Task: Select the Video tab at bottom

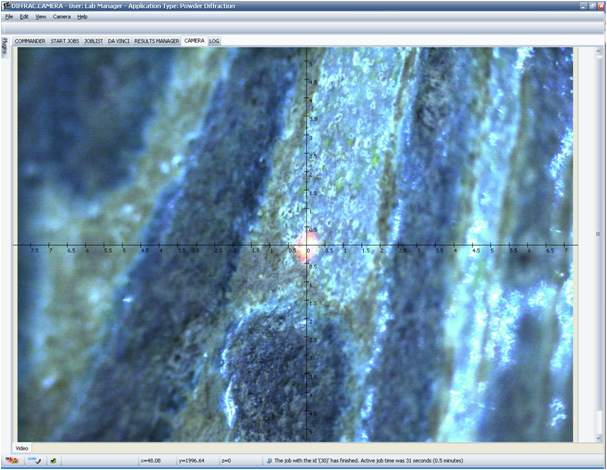Action: pos(22,448)
